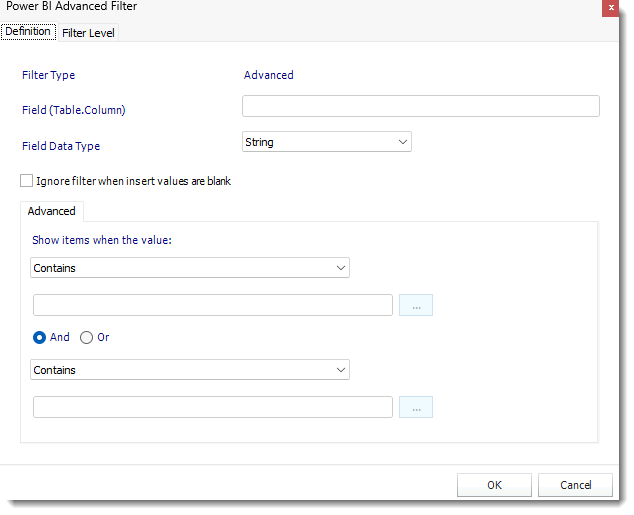Image resolution: width=634 pixels, height=515 pixels.
Task: Enable Ignore filter when insert values are blank
Action: point(27,181)
